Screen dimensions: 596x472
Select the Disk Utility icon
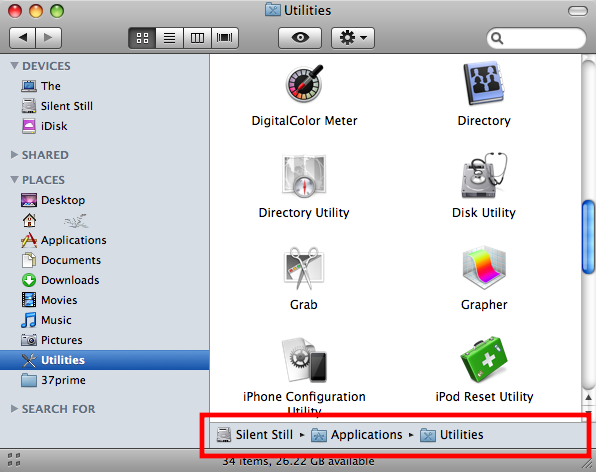pyautogui.click(x=484, y=176)
